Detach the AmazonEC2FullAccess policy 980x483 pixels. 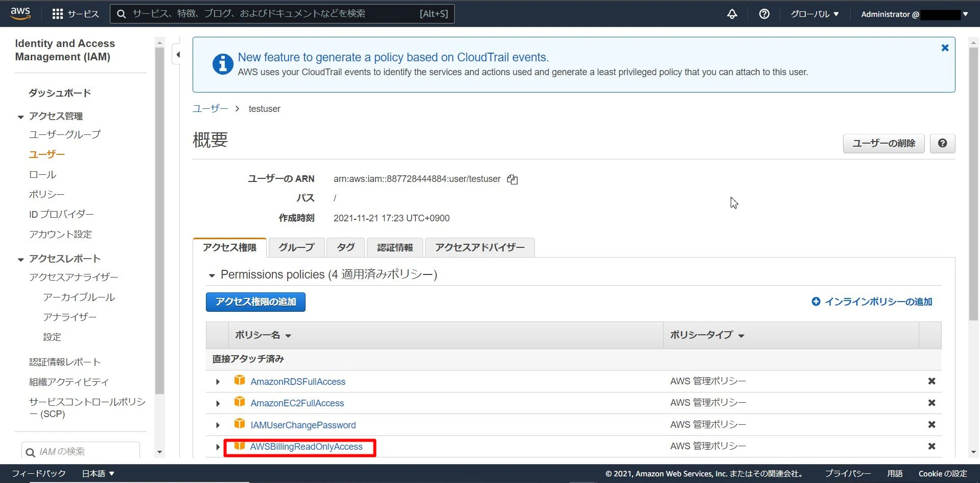pos(932,403)
